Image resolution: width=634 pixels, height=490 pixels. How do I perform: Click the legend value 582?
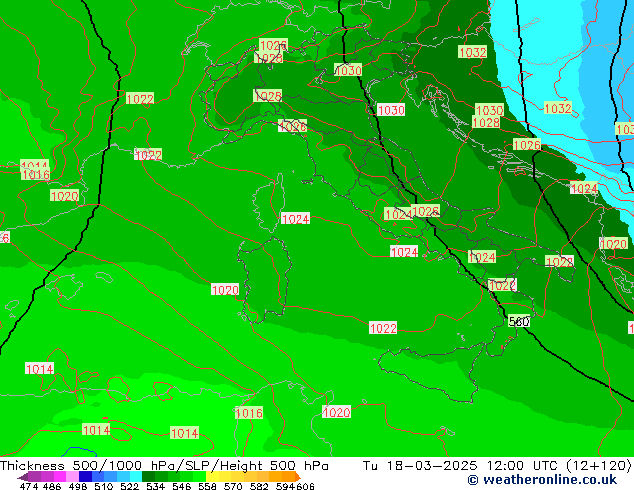click(x=259, y=486)
